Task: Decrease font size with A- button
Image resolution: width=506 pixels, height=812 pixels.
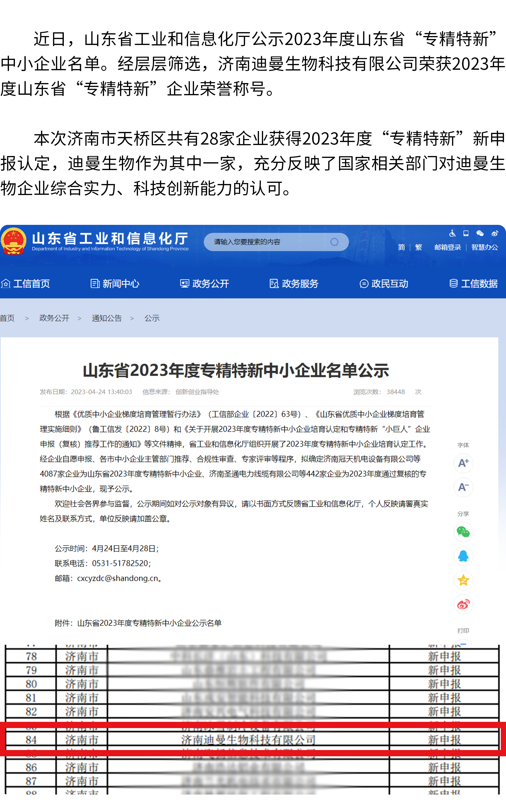Action: coord(463,487)
